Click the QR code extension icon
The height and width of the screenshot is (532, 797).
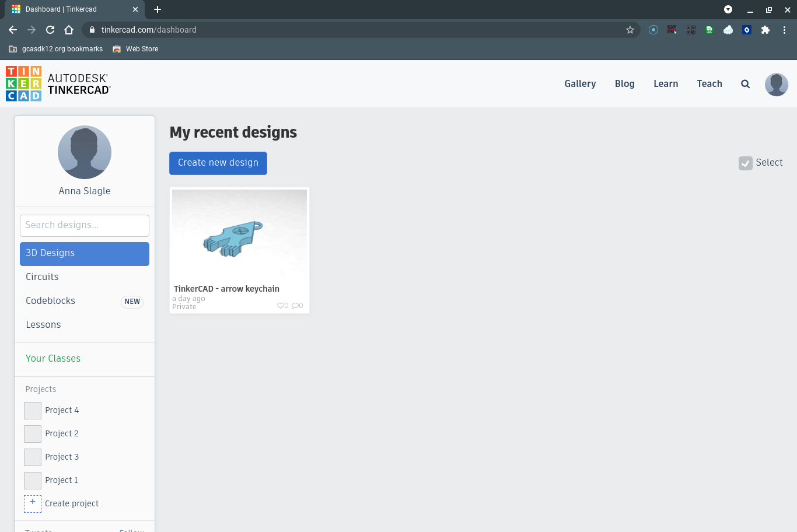point(691,30)
